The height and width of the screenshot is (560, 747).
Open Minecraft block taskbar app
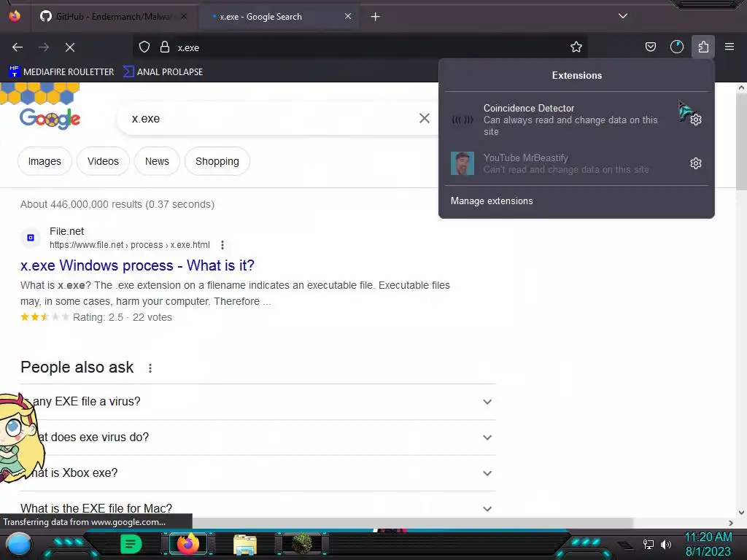click(302, 544)
